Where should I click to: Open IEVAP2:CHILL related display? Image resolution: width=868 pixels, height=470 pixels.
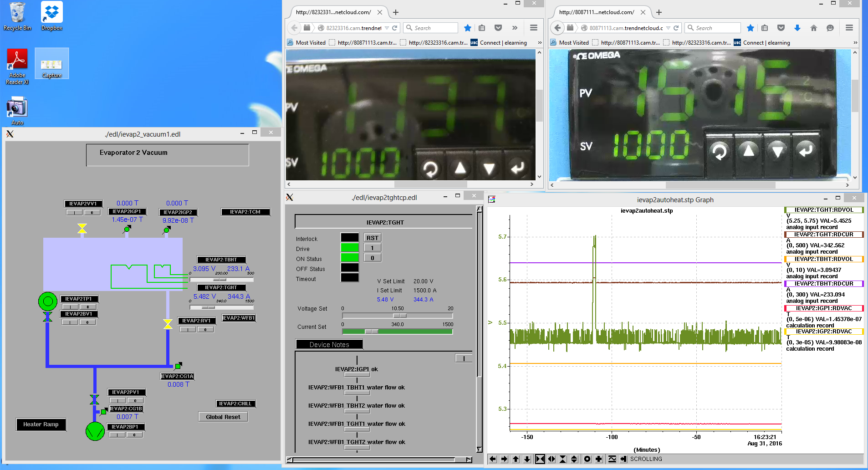tap(235, 404)
